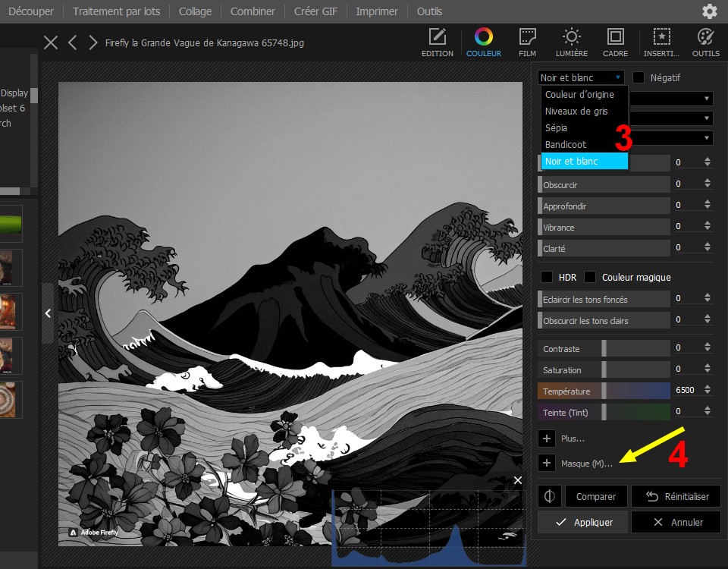Click the Annuler button
The image size is (728, 569).
tap(676, 522)
